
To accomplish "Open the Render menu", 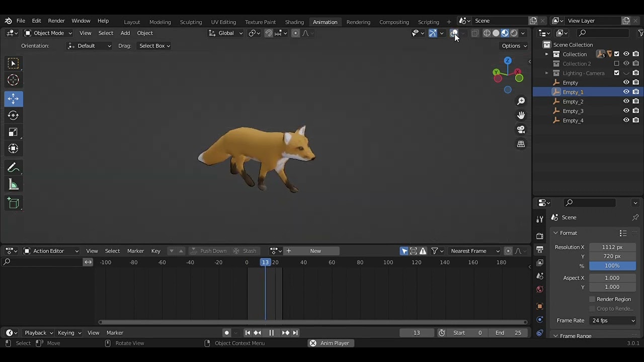I will point(56,21).
